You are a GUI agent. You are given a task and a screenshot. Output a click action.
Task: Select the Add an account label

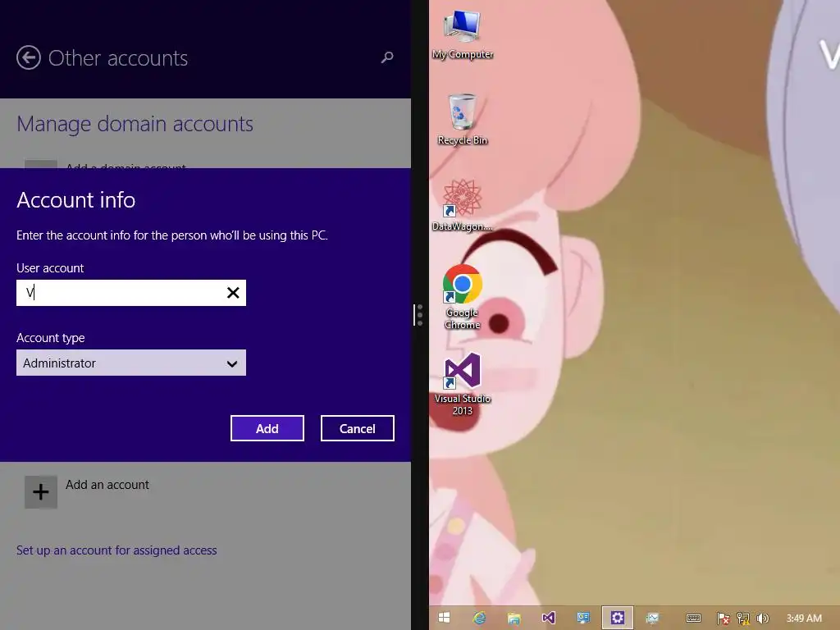pyautogui.click(x=107, y=484)
